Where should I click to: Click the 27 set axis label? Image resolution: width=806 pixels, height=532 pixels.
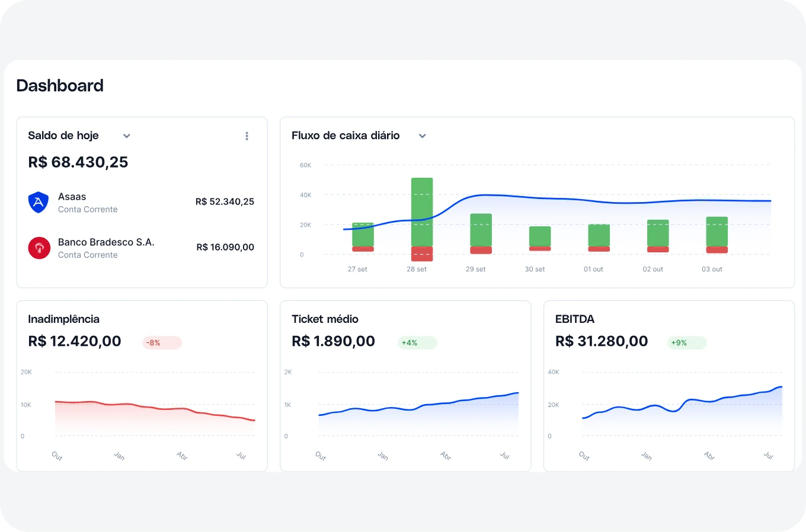click(357, 270)
